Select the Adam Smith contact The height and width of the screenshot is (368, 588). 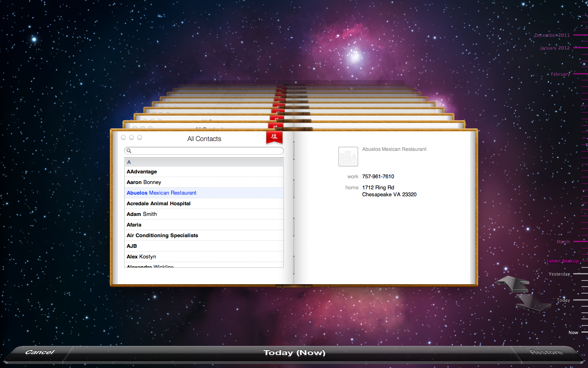click(x=204, y=214)
